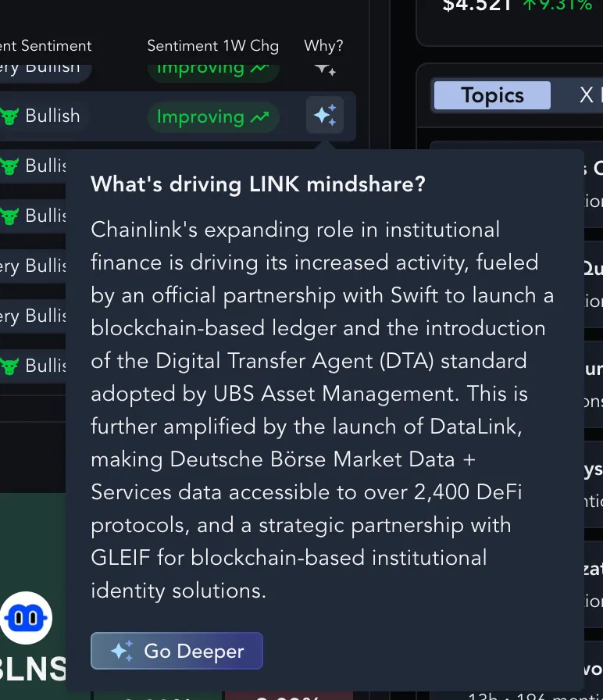Click the trending-up arrow in Improving badge
The image size is (603, 700).
[260, 117]
